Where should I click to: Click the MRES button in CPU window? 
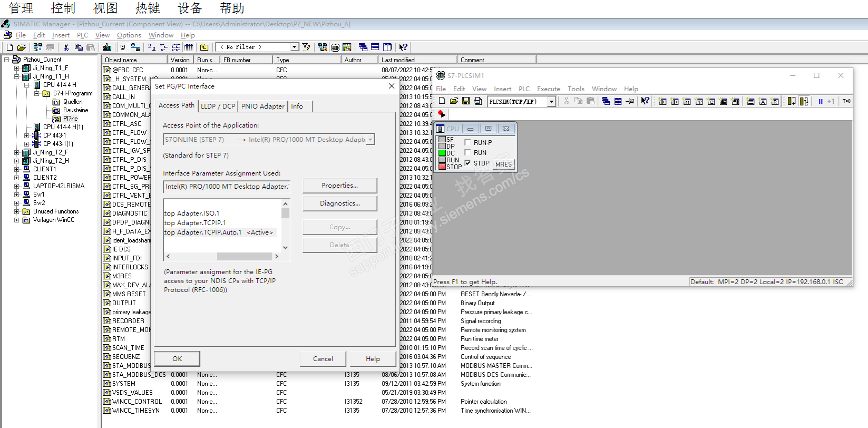(503, 164)
